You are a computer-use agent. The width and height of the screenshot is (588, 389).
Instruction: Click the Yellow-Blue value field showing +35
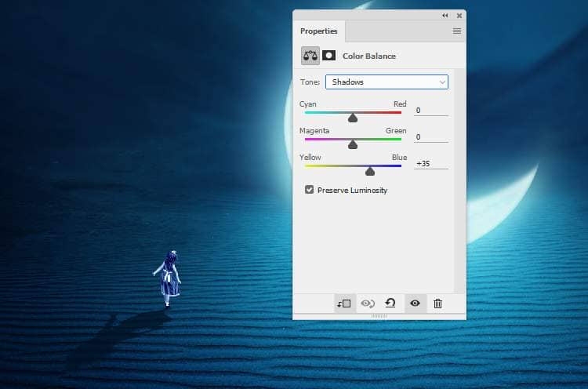point(431,164)
